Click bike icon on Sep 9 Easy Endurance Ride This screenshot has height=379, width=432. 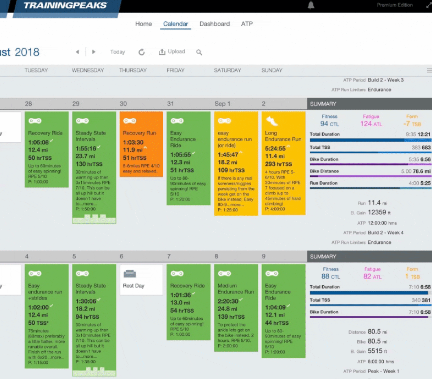tap(272, 273)
